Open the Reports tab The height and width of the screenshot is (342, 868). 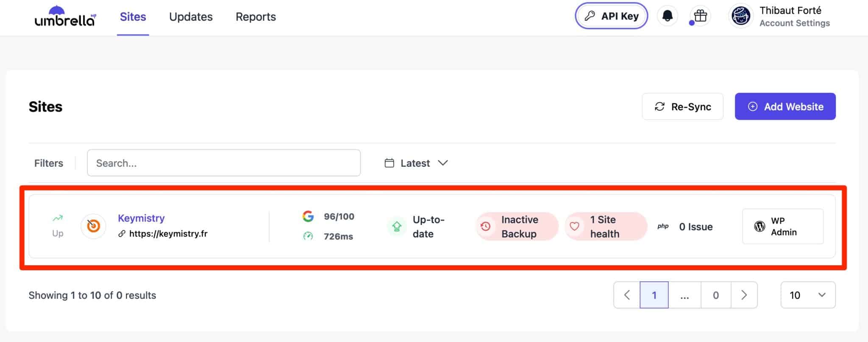tap(256, 17)
